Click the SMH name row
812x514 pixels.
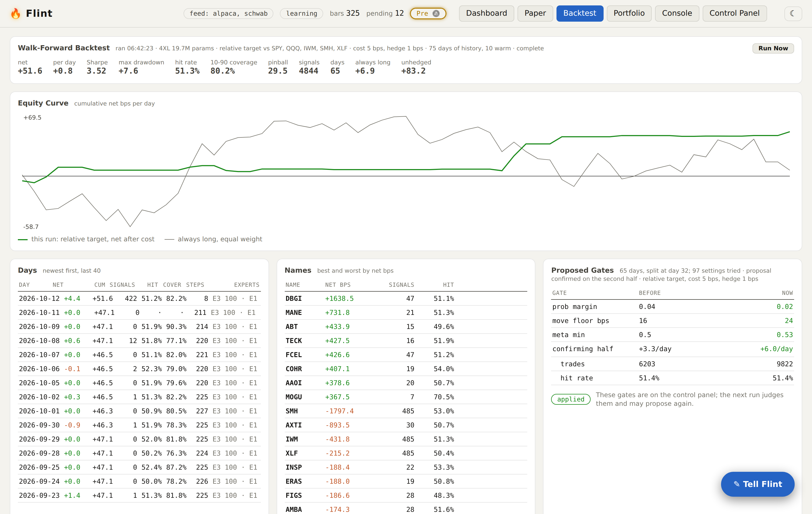click(406, 411)
